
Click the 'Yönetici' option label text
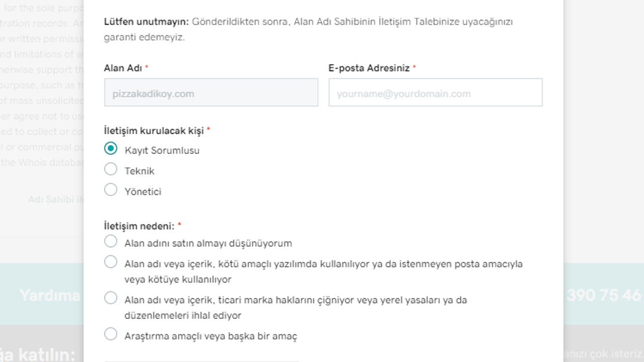[x=143, y=192]
